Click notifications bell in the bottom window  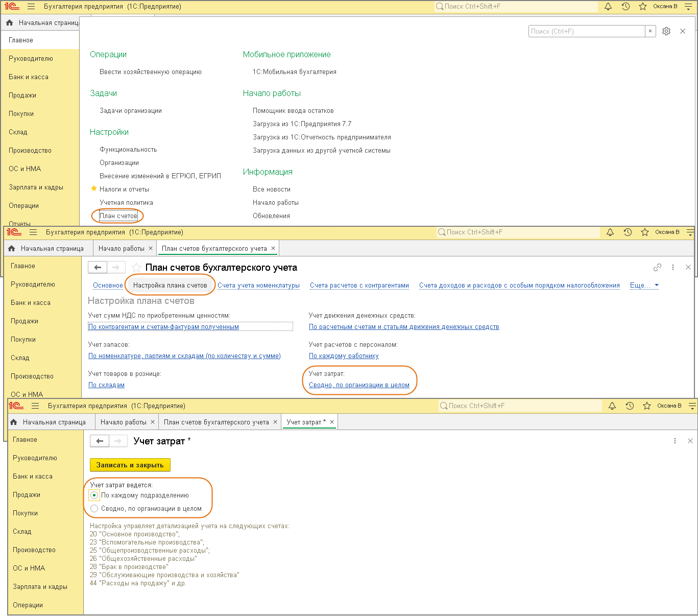pyautogui.click(x=612, y=406)
